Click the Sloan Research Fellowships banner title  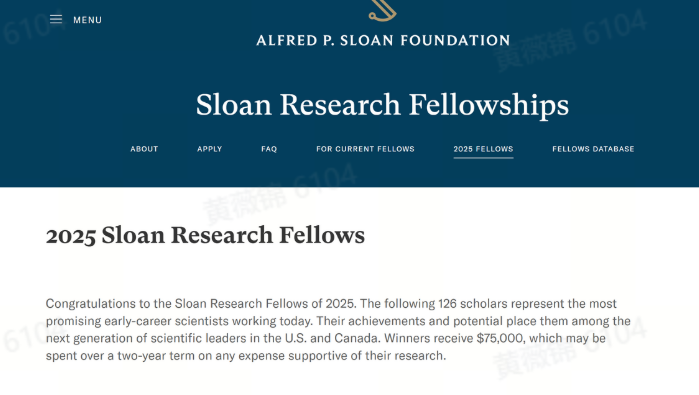[x=382, y=105]
